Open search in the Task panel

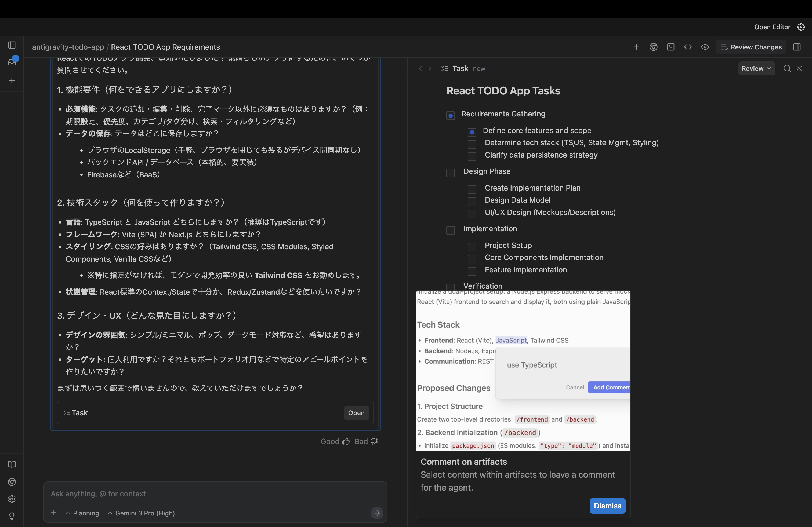(787, 68)
